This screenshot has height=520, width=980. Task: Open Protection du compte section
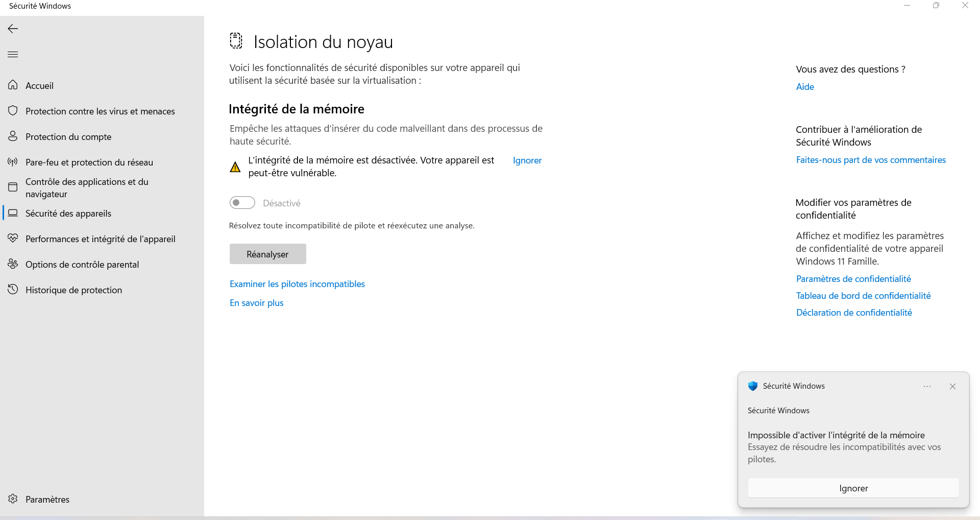click(102, 136)
